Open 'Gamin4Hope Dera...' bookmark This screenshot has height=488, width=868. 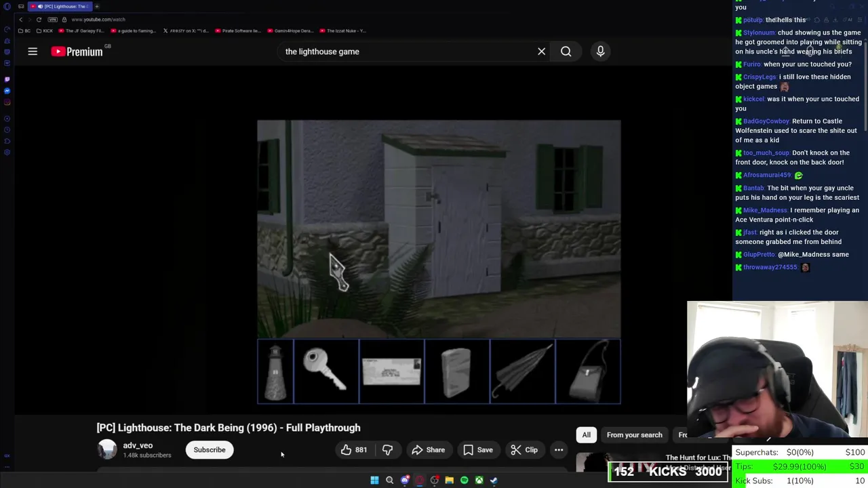click(291, 30)
